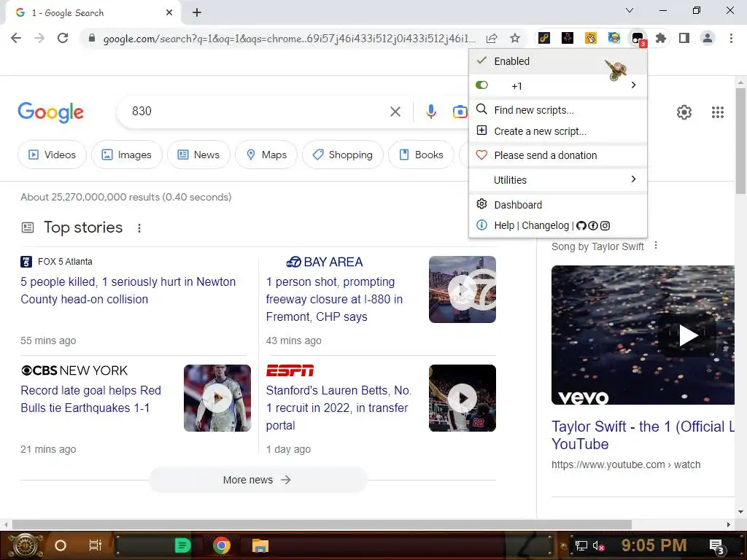Open a new browser tab
Viewport: 747px width, 560px height.
(197, 12)
